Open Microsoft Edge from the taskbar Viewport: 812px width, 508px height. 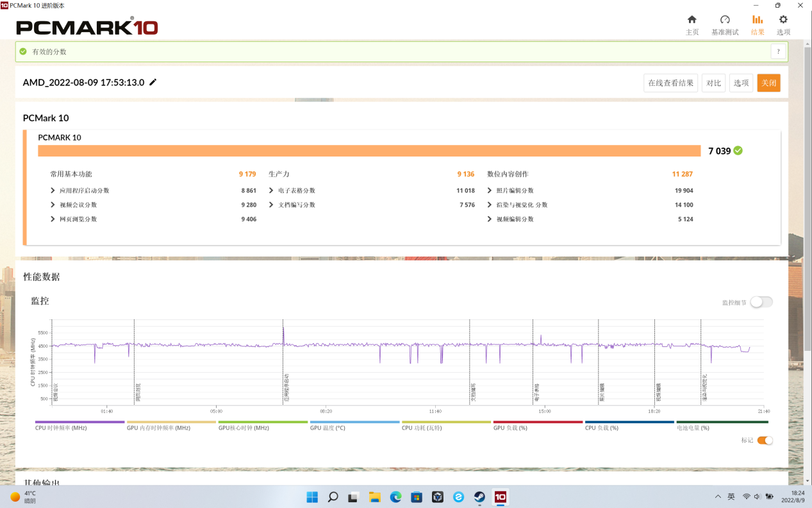coord(395,496)
